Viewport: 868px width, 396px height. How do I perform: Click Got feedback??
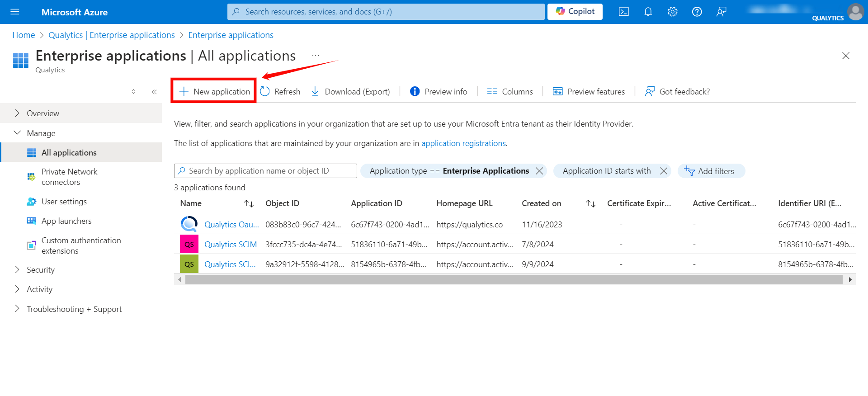(x=678, y=91)
